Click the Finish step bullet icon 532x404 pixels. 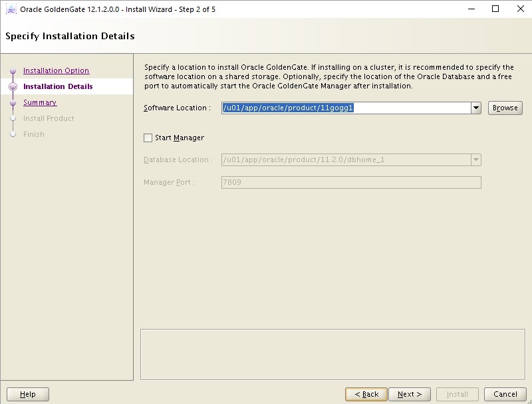tap(13, 134)
